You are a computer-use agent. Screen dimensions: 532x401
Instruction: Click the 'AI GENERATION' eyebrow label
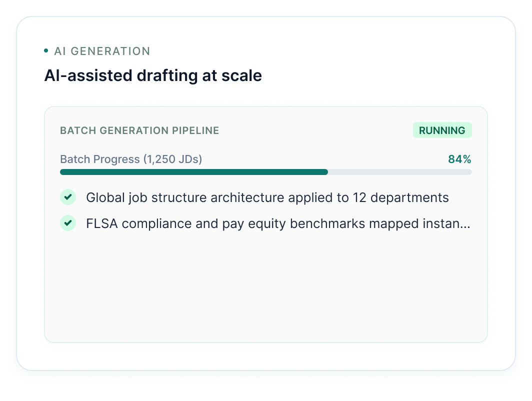pos(102,51)
